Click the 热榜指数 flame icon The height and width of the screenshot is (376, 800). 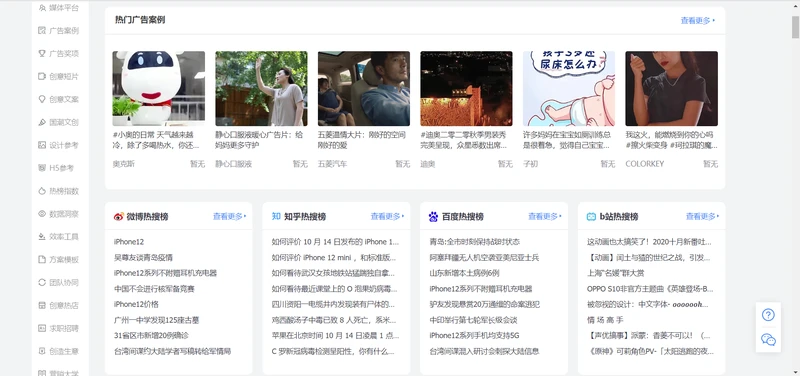(x=42, y=191)
